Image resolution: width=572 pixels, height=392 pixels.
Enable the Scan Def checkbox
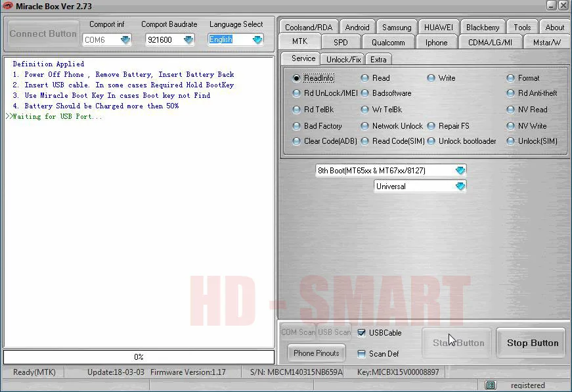tap(361, 354)
